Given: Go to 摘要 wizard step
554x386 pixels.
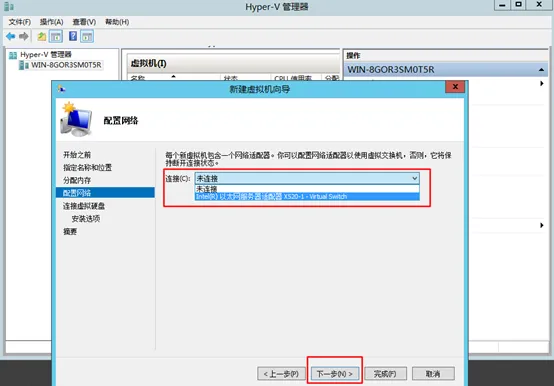Looking at the screenshot, I should (70, 232).
